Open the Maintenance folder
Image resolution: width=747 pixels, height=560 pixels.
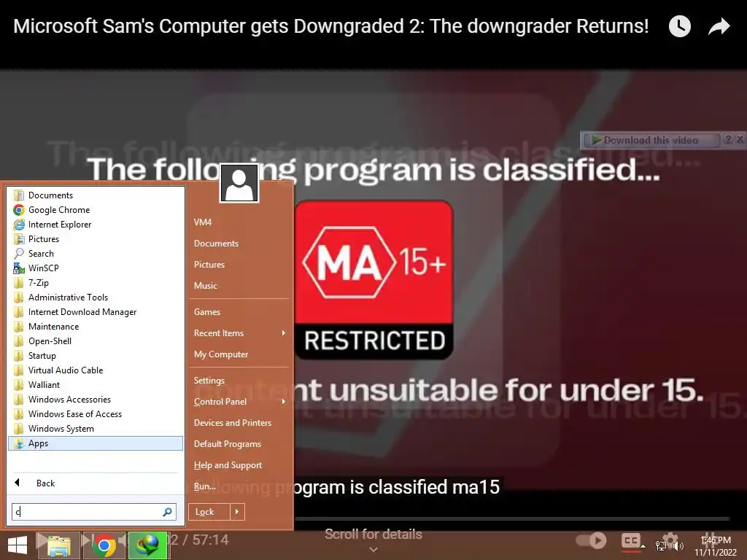(96, 327)
